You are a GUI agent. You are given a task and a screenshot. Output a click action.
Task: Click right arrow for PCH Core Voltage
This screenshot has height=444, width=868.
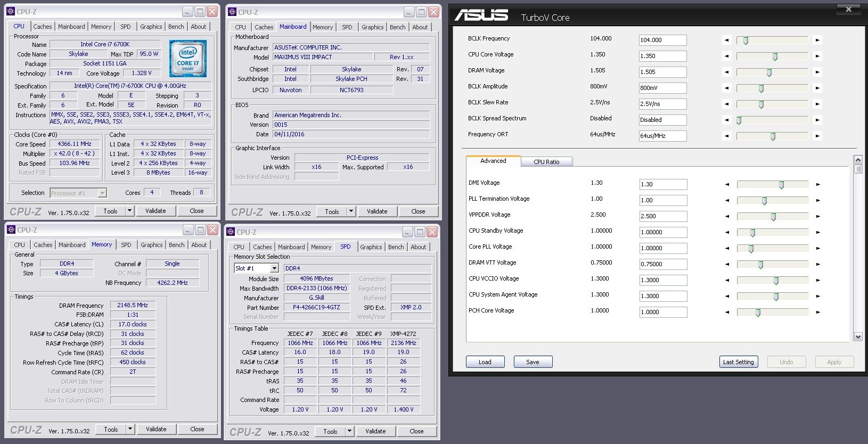pyautogui.click(x=817, y=312)
